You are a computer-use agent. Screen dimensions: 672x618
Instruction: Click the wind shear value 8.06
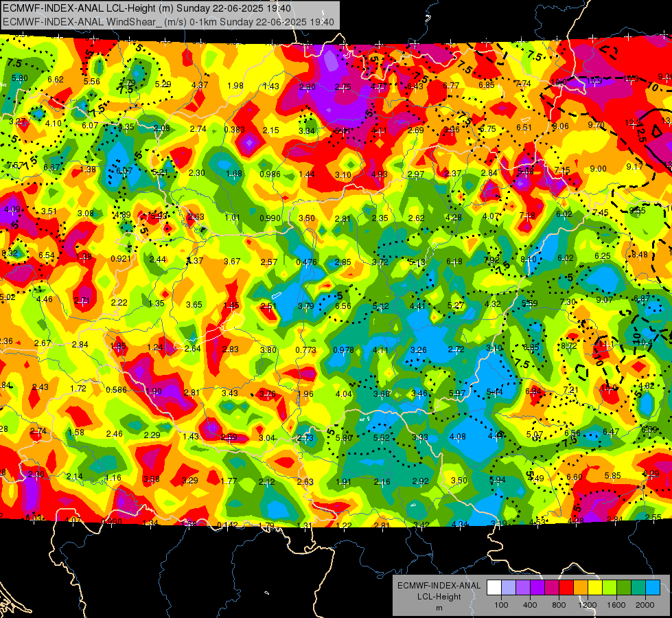click(561, 126)
